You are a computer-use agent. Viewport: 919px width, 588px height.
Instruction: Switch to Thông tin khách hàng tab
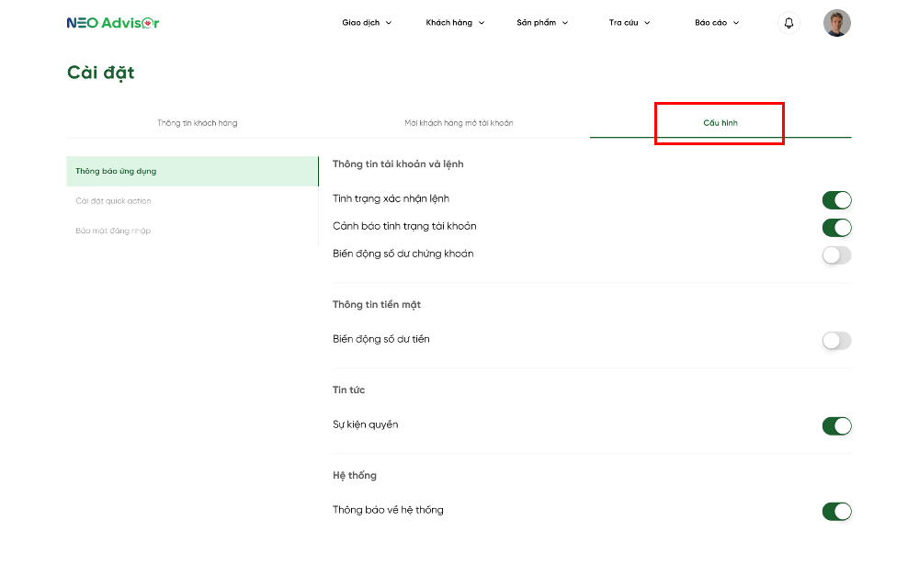click(x=197, y=123)
